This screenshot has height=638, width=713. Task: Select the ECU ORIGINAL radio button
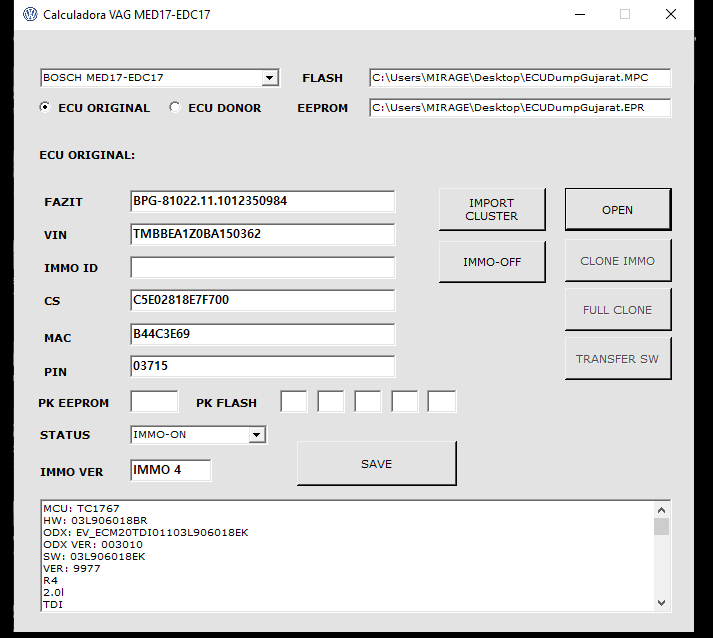point(45,107)
